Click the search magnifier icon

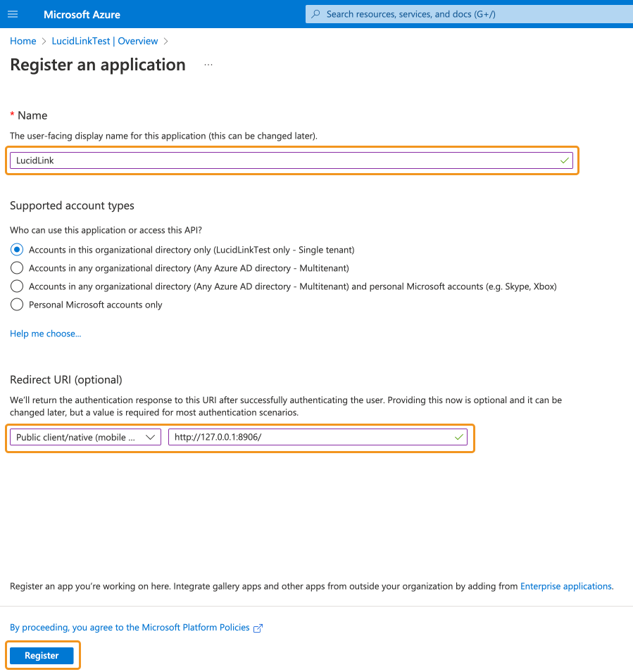[315, 14]
